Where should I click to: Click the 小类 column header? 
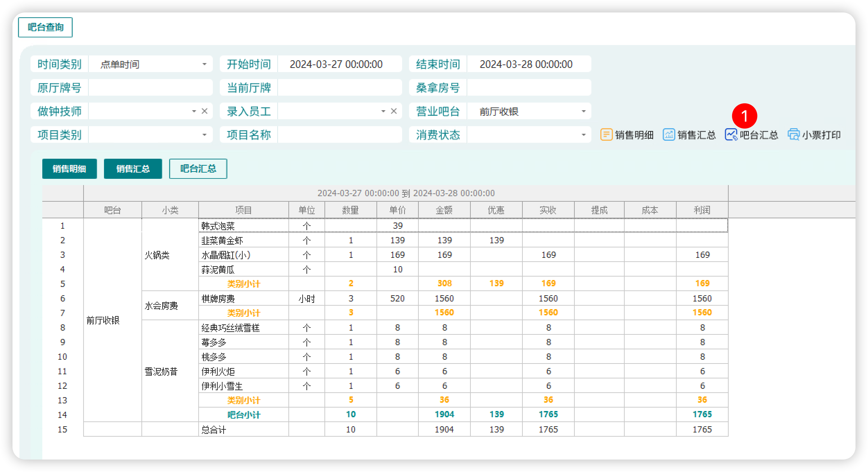click(x=170, y=210)
